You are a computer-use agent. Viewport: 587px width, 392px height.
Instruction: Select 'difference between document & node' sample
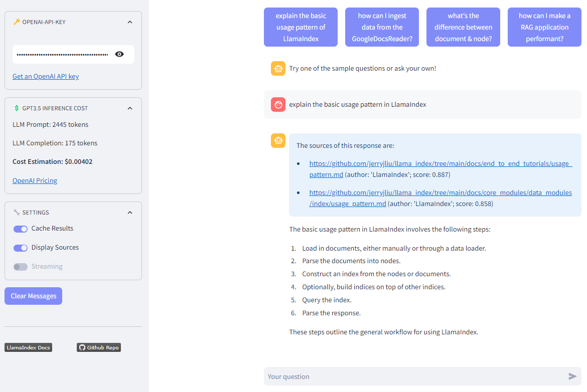point(463,27)
